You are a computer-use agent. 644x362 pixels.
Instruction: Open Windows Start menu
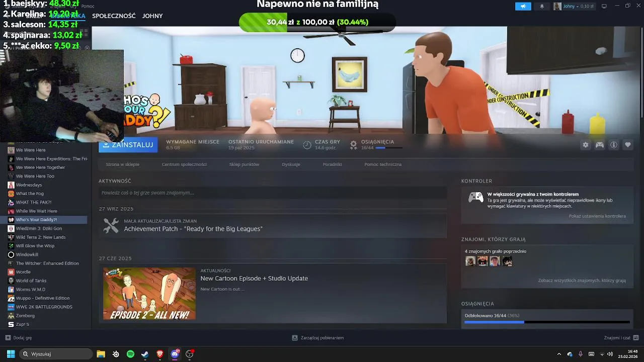tap(11, 354)
